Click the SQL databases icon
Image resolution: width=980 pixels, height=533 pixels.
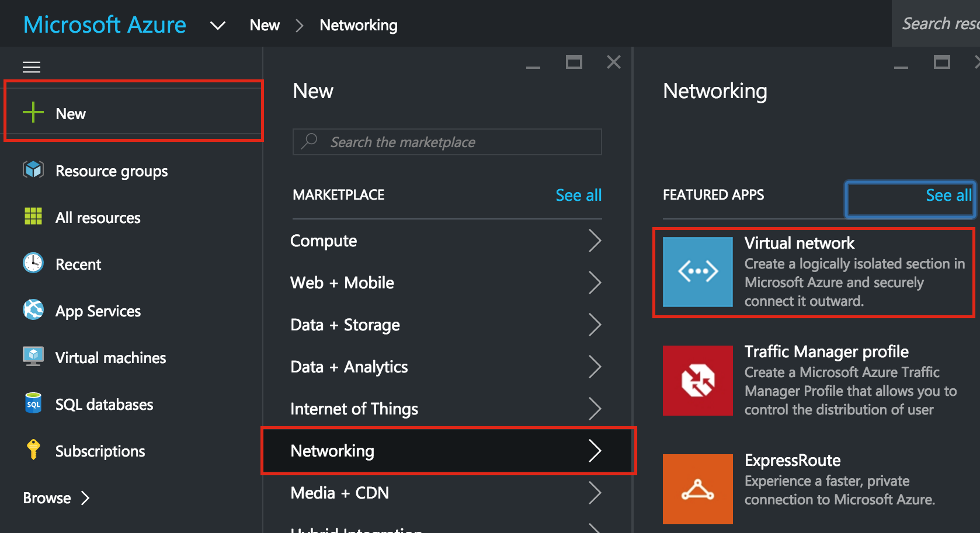coord(33,403)
